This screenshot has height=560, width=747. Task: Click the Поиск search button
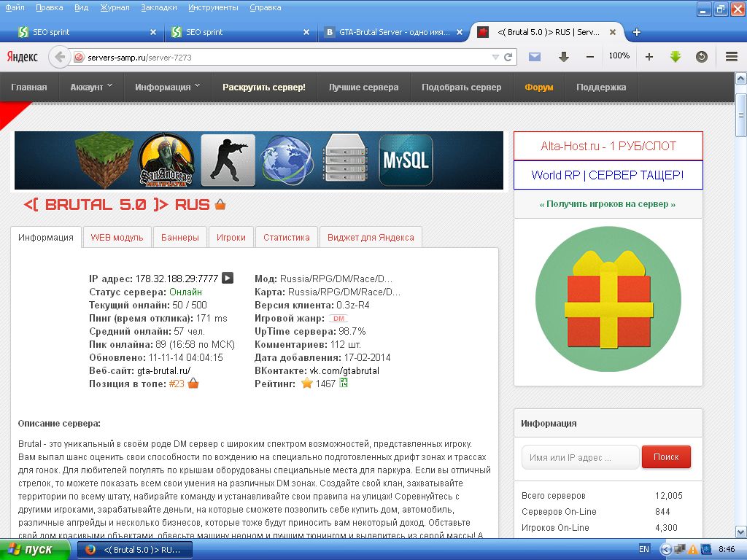666,457
